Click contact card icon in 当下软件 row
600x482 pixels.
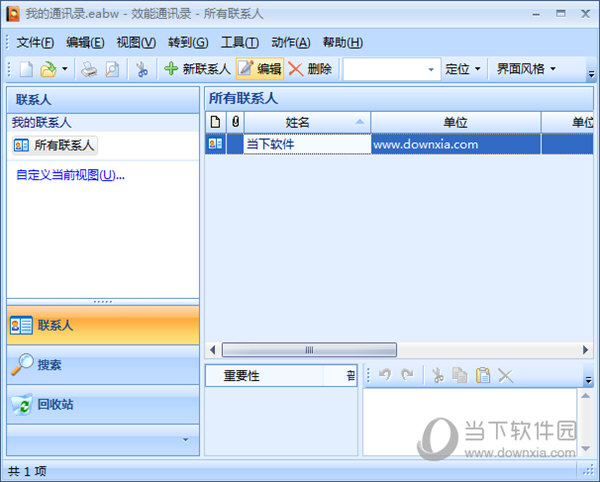point(215,144)
